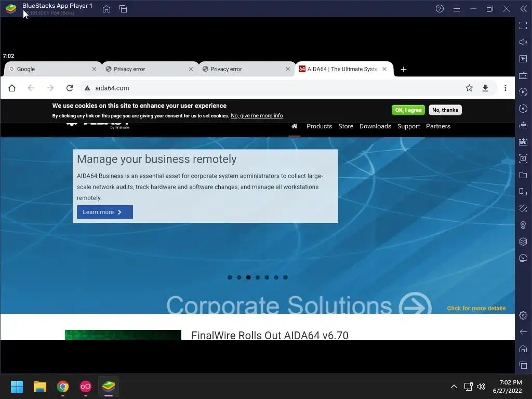Decline cookies with No, thanks

click(445, 110)
